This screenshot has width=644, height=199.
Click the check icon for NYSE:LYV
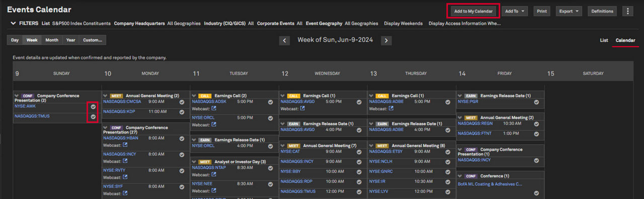click(448, 192)
